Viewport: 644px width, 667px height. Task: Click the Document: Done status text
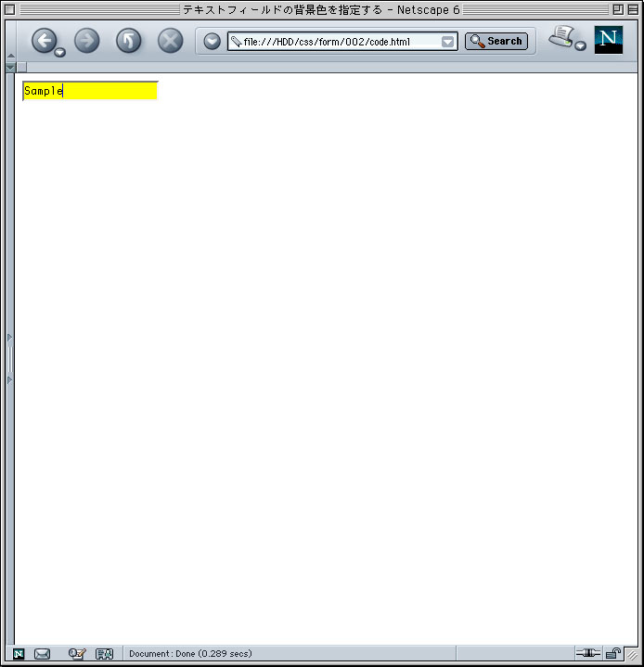[x=190, y=653]
